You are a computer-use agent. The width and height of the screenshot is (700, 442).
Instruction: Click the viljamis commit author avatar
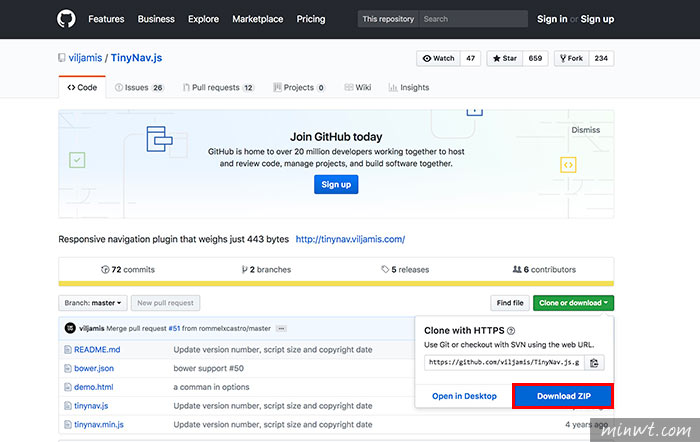(x=70, y=328)
